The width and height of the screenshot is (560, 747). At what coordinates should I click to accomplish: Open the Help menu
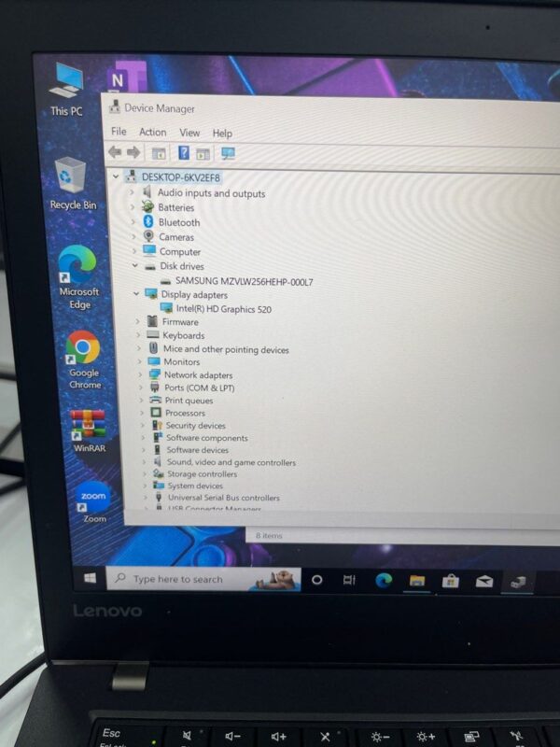click(222, 133)
